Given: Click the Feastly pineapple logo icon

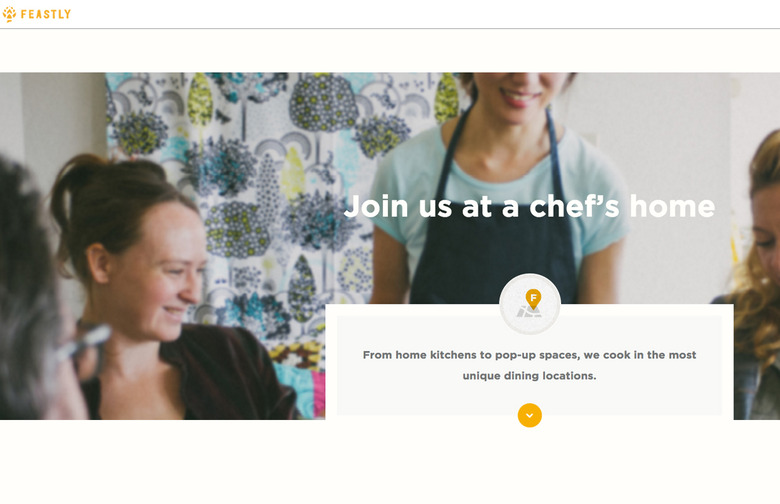Looking at the screenshot, I should [x=9, y=14].
